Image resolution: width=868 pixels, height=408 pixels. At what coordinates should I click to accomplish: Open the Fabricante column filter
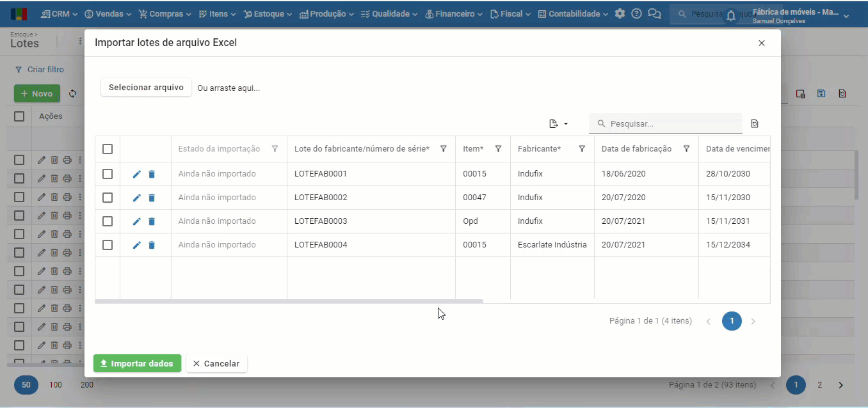[x=582, y=149]
